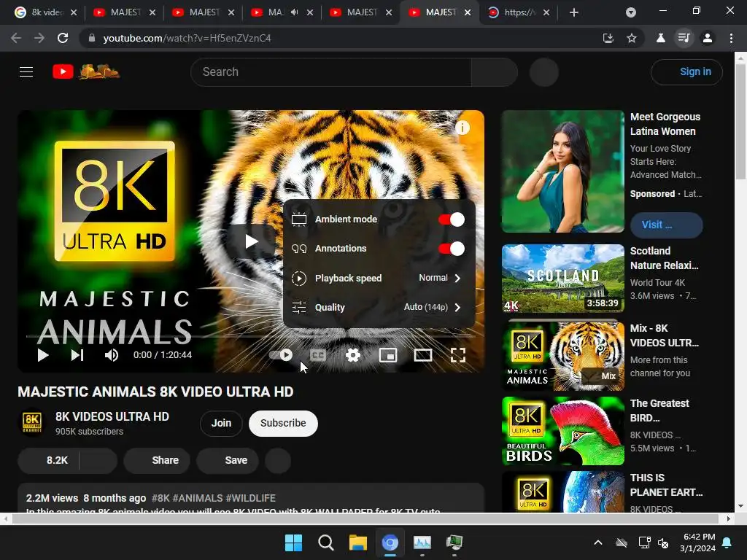Open Mix - 8K VIDEOS ULTRA thumbnail
The width and height of the screenshot is (747, 560).
point(562,356)
